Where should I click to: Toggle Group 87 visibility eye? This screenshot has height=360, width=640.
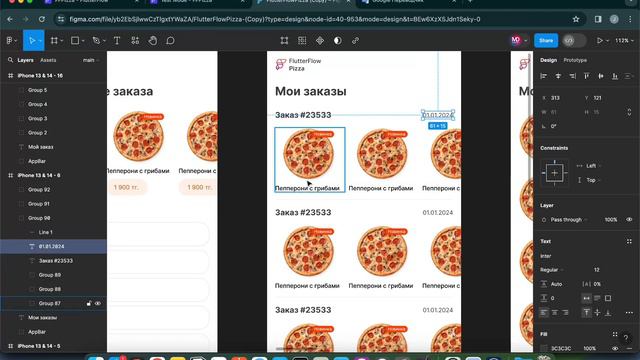(98, 303)
